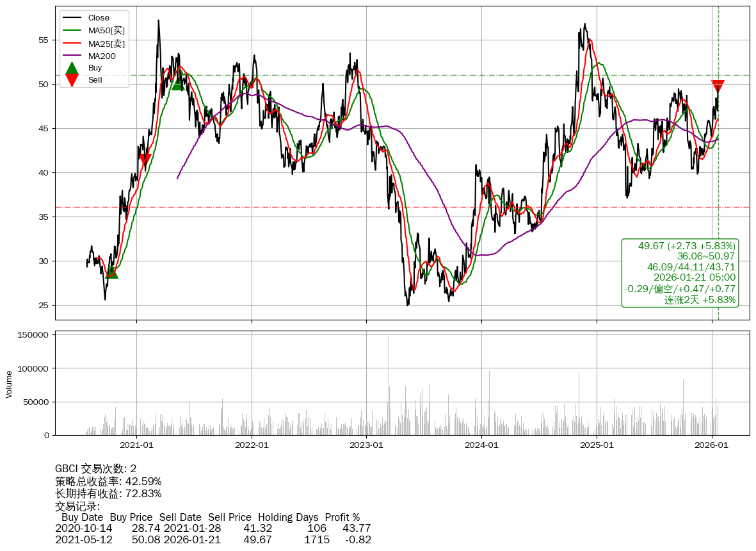Click the red Sell triangle in the legend

click(72, 80)
